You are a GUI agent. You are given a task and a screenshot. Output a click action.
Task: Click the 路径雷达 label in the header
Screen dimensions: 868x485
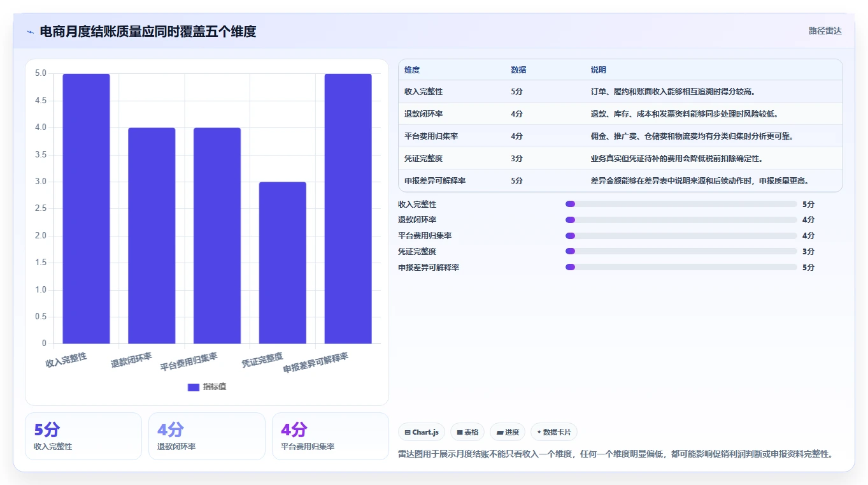coord(825,31)
